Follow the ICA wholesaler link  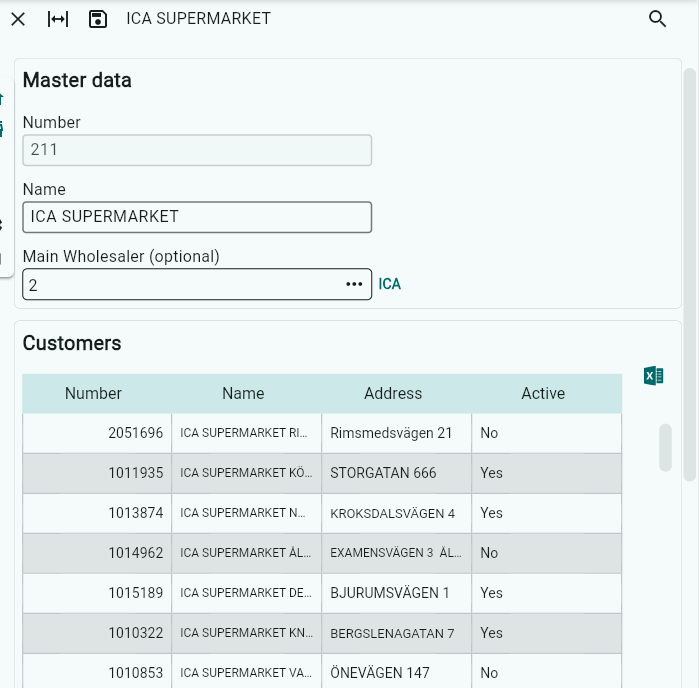pyautogui.click(x=390, y=284)
